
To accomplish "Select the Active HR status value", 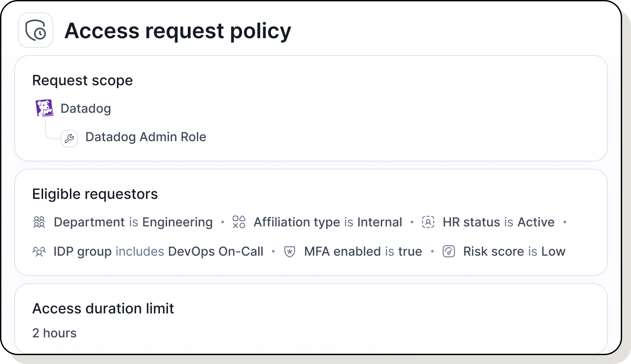I will (536, 222).
